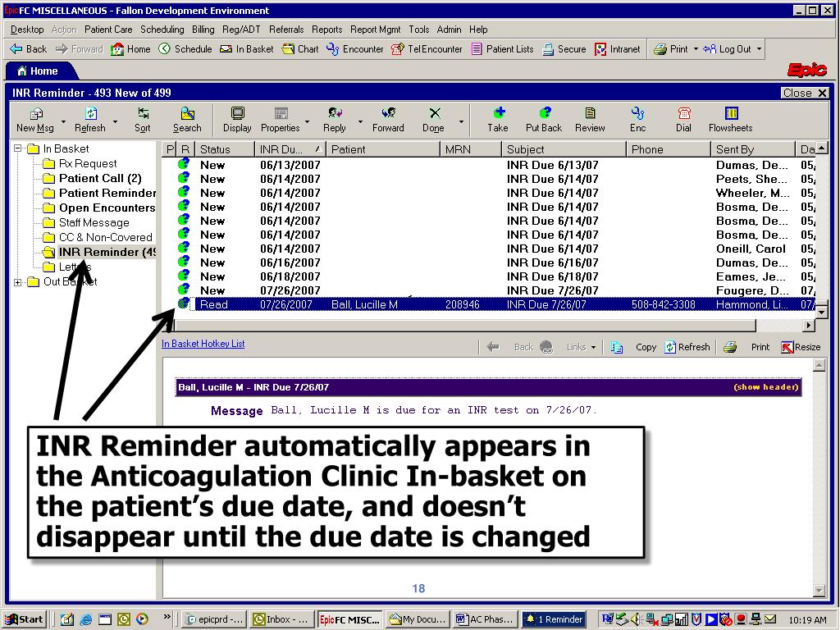Image resolution: width=840 pixels, height=630 pixels.
Task: Click the Secure toolbar button
Action: [x=564, y=48]
